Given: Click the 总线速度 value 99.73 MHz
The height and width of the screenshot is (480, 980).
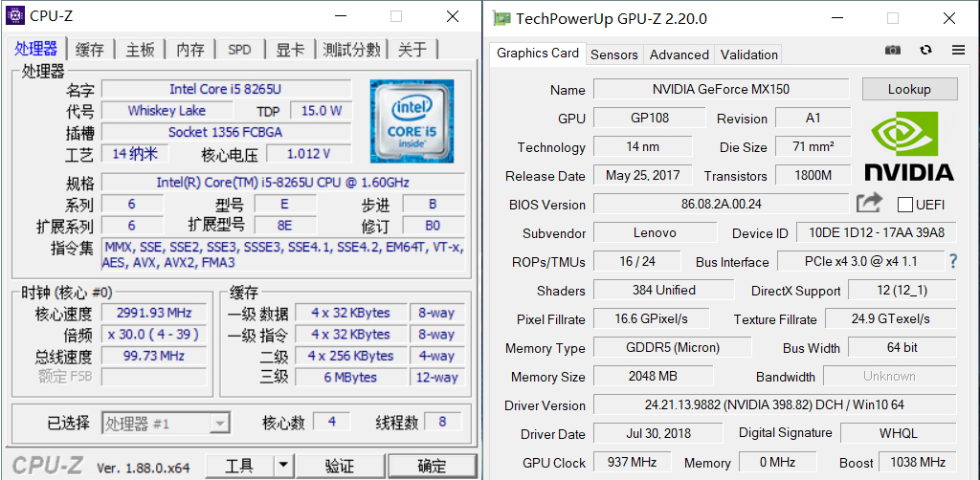Looking at the screenshot, I should (x=154, y=357).
